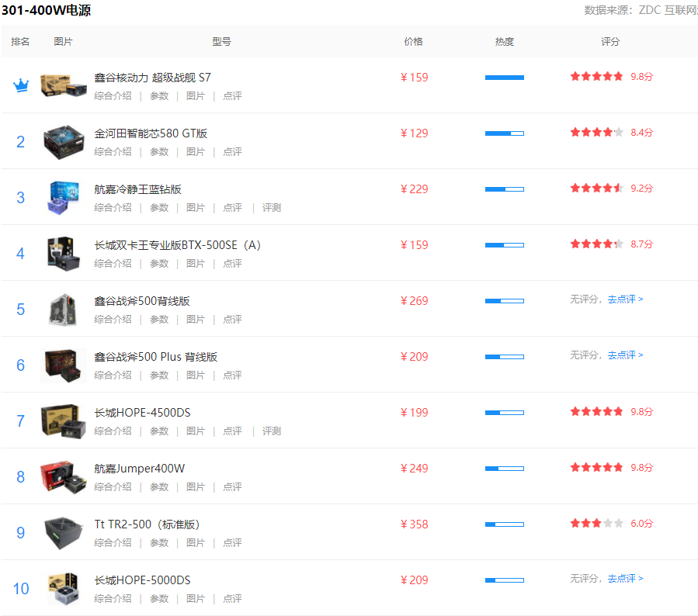Open 点评 for Tt TR2-500（标准版）
This screenshot has height=616, width=698.
232,543
